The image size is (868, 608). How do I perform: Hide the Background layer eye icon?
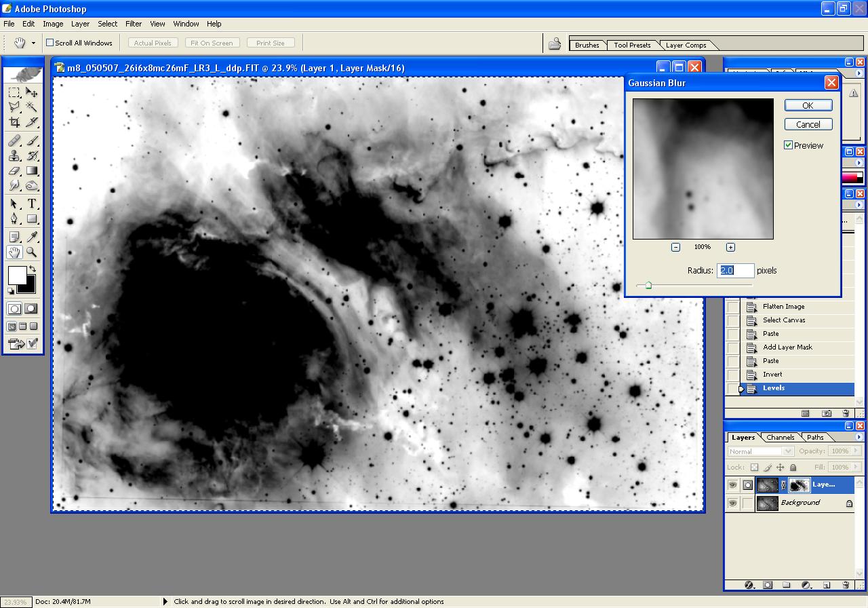click(732, 503)
